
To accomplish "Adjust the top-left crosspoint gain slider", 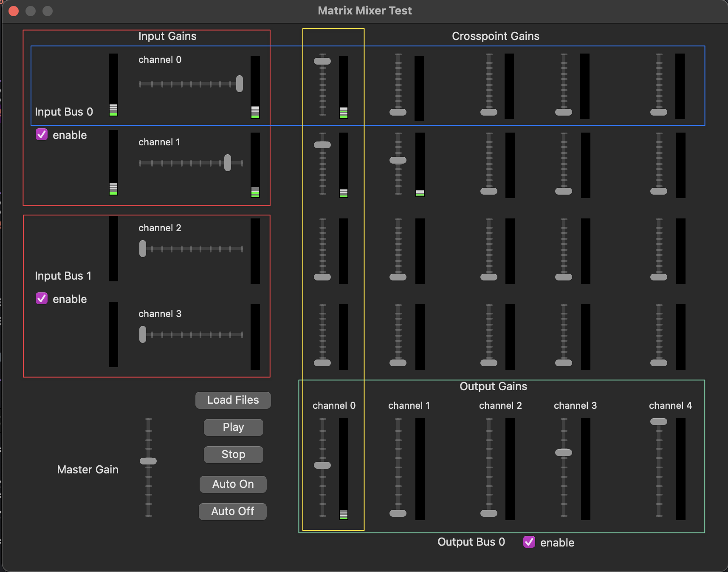I will click(322, 61).
